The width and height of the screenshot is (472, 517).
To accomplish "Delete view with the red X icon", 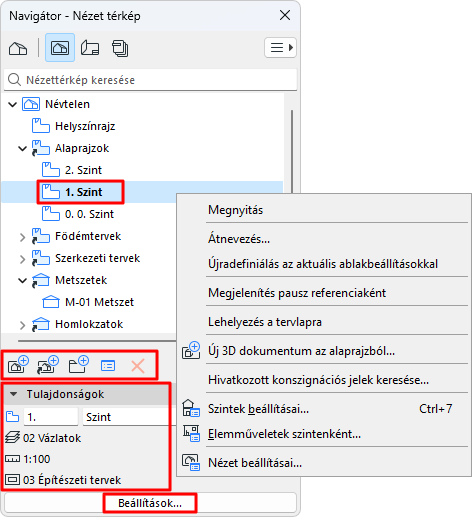I will [138, 366].
